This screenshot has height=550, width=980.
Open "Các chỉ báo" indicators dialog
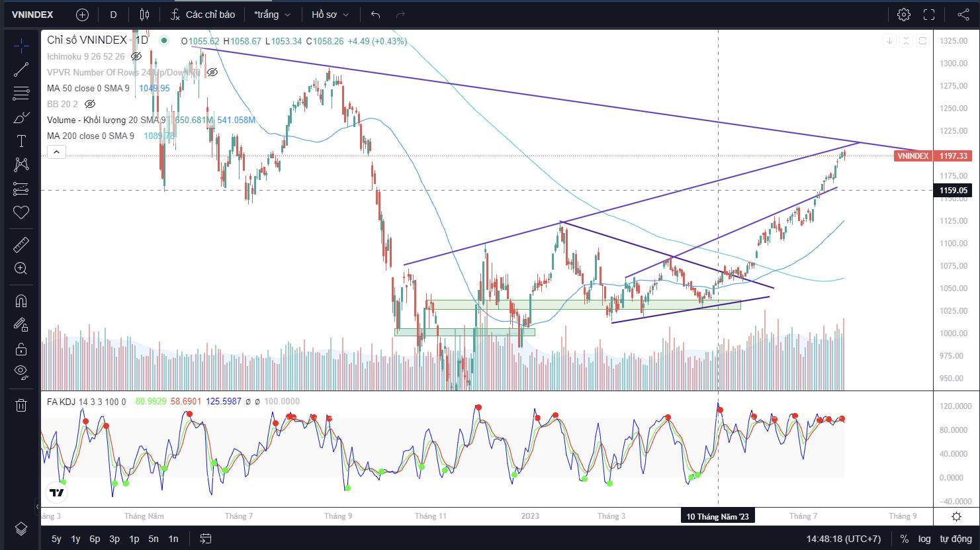pos(203,15)
